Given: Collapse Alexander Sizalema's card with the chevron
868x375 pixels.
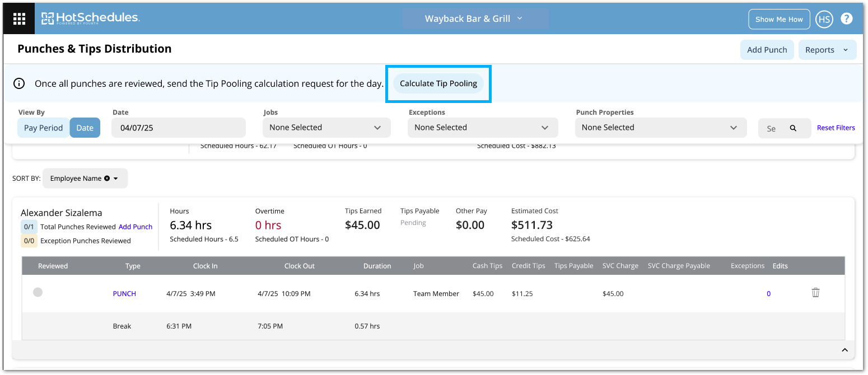Looking at the screenshot, I should [x=844, y=350].
